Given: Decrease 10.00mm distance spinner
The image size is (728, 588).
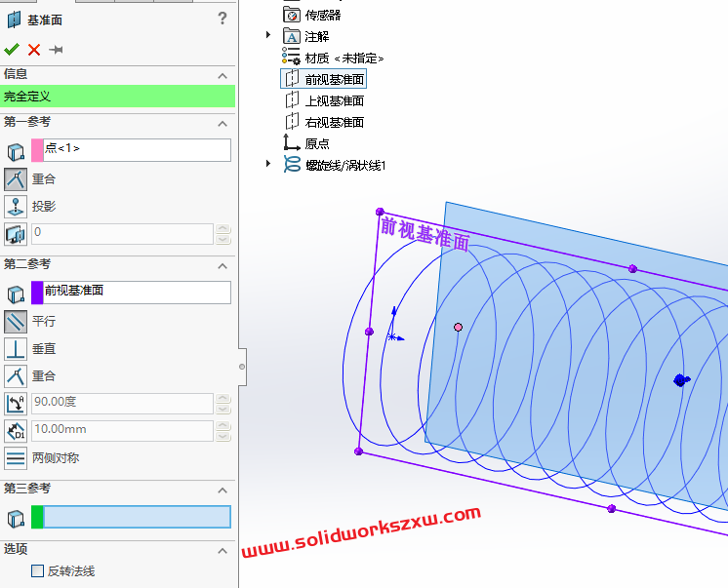Looking at the screenshot, I should point(223,437).
